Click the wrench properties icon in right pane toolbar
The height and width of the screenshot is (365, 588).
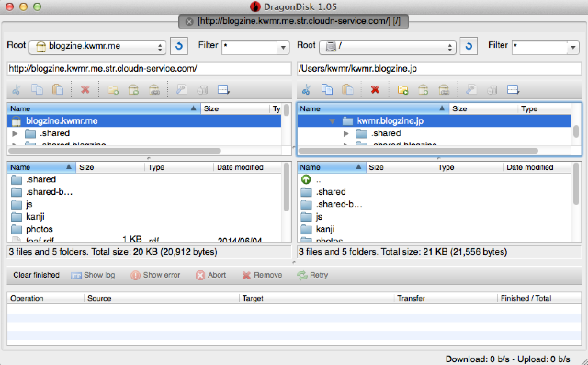point(471,90)
